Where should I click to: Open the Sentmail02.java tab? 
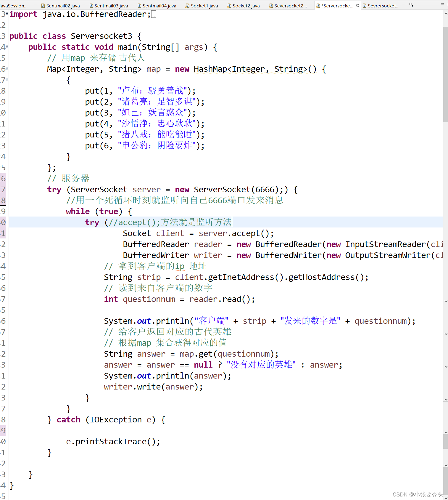pyautogui.click(x=60, y=6)
